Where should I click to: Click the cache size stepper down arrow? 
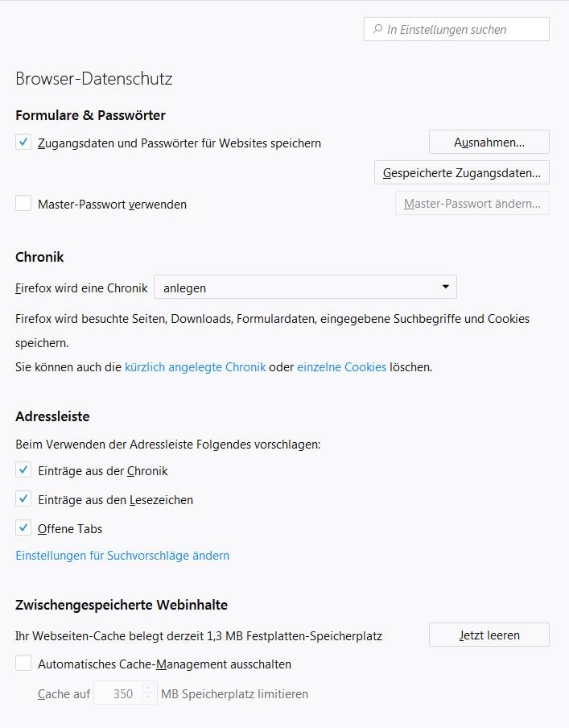pyautogui.click(x=149, y=698)
